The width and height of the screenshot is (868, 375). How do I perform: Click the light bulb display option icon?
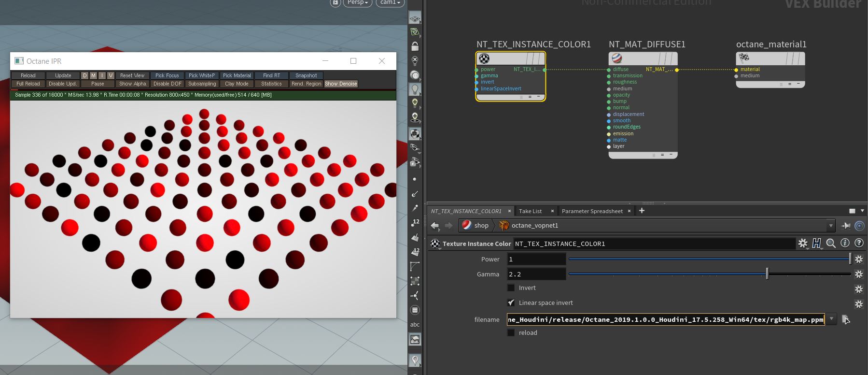click(x=415, y=89)
